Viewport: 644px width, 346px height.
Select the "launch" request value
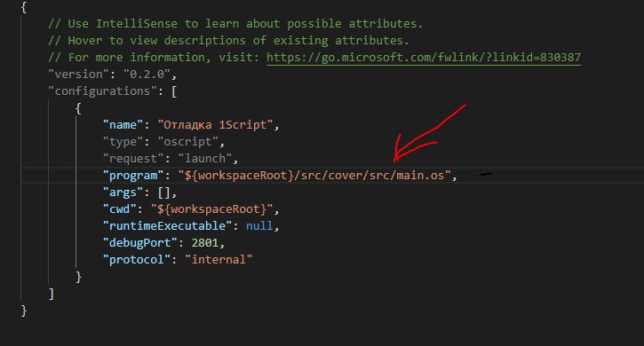[x=205, y=159]
